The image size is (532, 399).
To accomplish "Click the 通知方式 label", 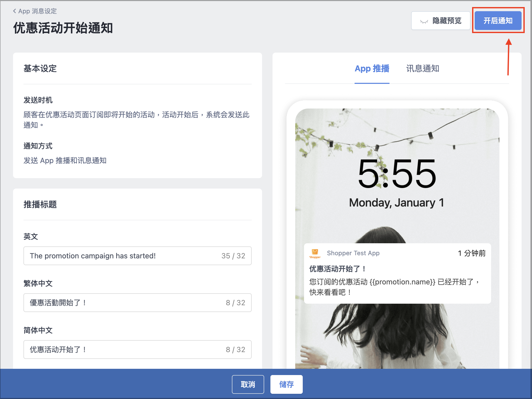I will click(x=38, y=146).
